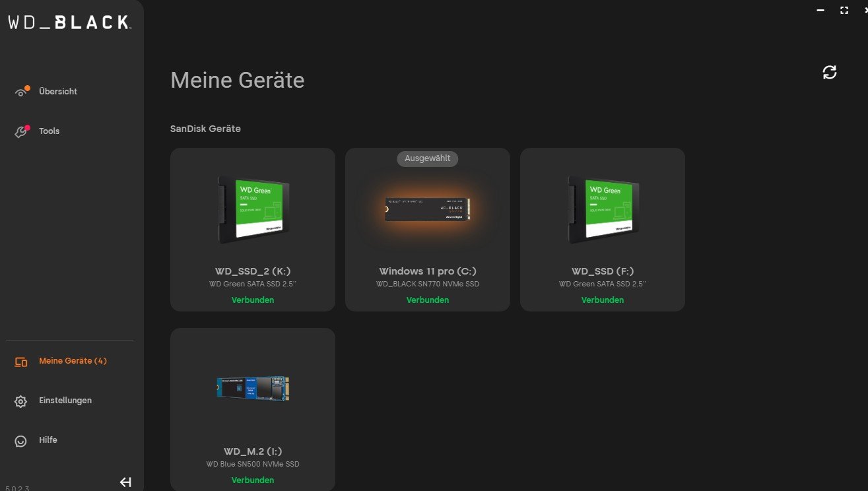Click Verbunden status under WD_SSD (F:)

coord(603,300)
